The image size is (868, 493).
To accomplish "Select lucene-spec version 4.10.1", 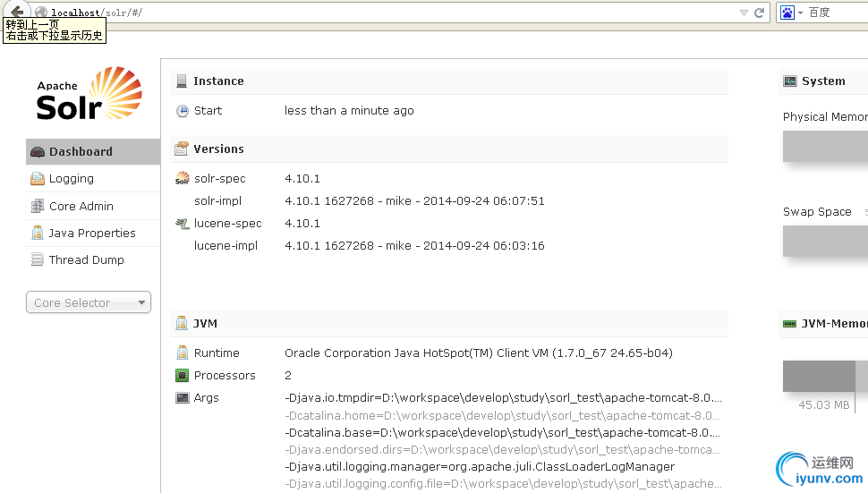I will coord(302,224).
